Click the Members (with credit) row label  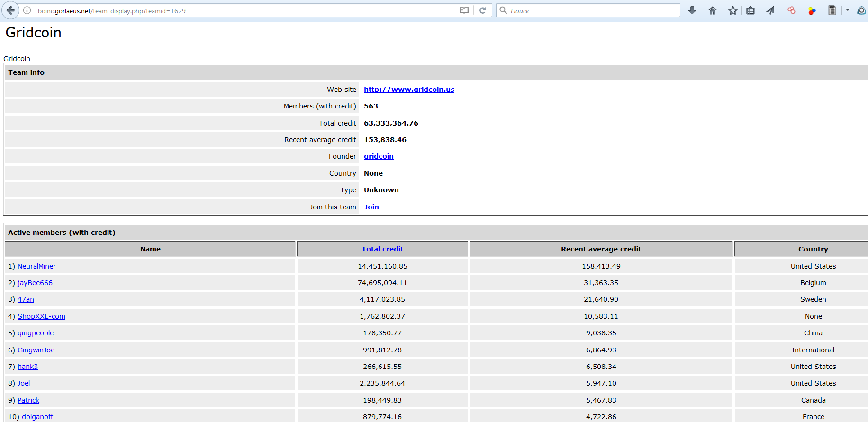[320, 106]
